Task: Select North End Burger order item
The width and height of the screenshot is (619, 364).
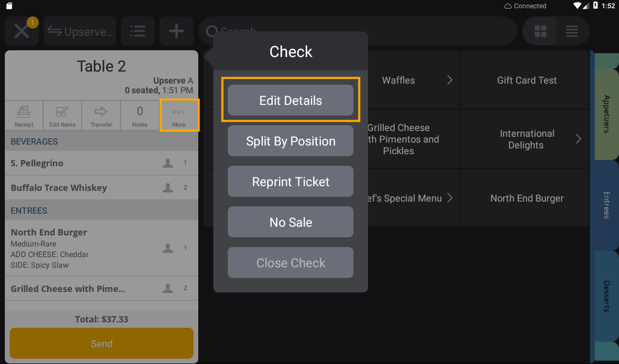Action: (102, 248)
